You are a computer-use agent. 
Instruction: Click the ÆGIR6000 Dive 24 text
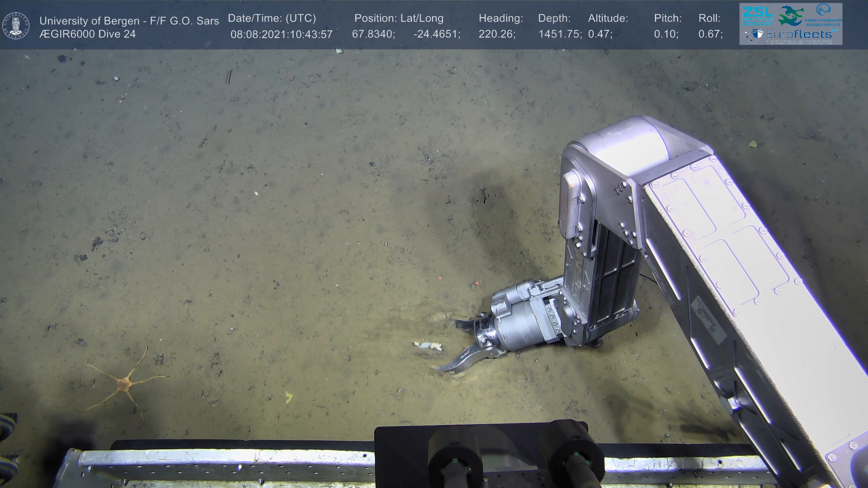coord(87,34)
